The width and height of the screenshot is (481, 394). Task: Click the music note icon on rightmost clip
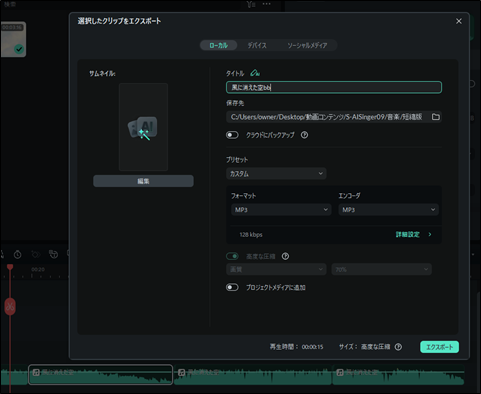[340, 372]
